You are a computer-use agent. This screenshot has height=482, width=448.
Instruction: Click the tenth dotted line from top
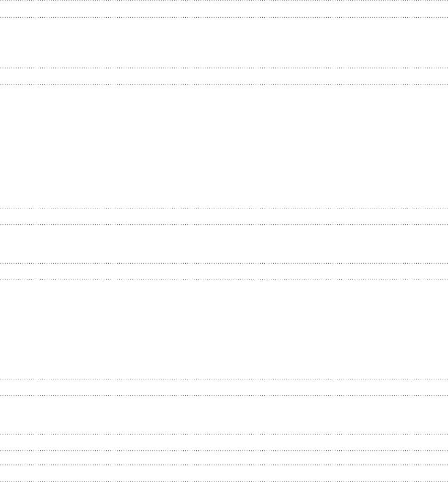point(224,395)
